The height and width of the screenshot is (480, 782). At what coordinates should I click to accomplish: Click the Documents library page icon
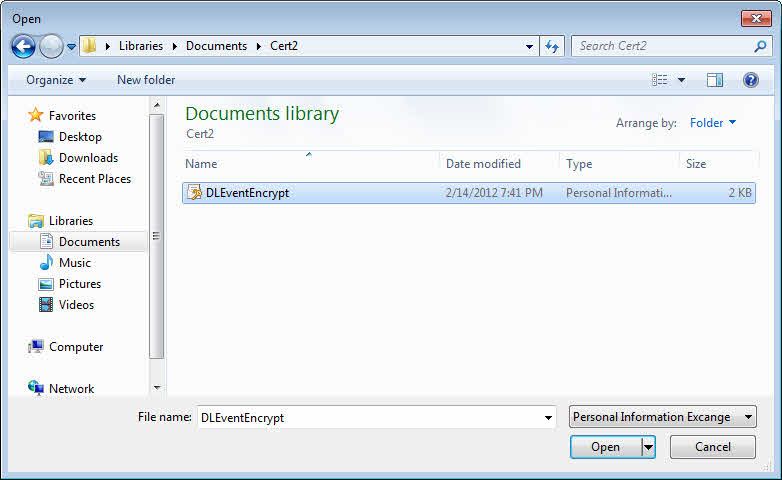(x=46, y=241)
